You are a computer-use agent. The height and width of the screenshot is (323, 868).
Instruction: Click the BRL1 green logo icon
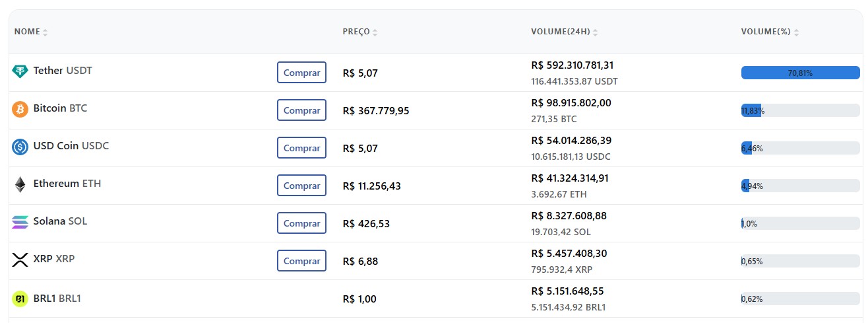(20, 299)
